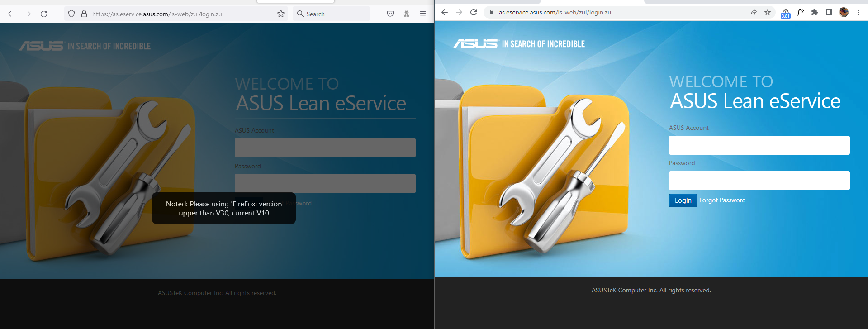Click 'ASUS Lean eService' heading in Firefox
The height and width of the screenshot is (329, 868).
tap(321, 104)
